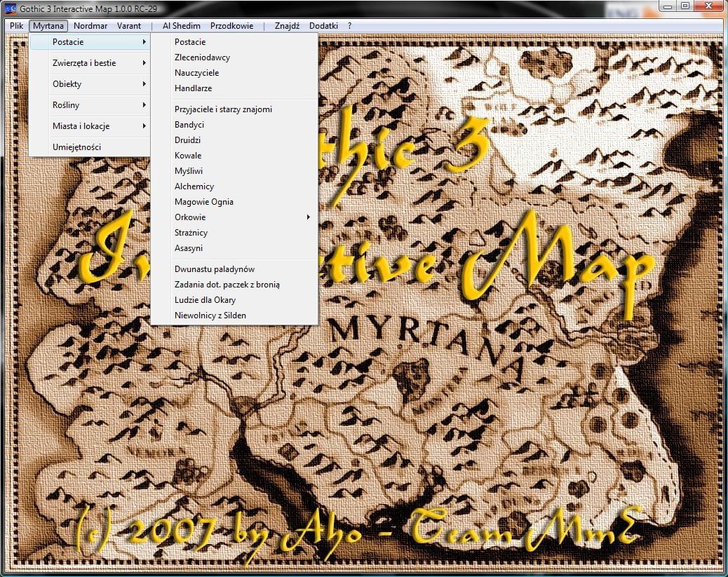Select Ludzie dla Okary entry
Viewport: 728px width, 577px height.
234,300
